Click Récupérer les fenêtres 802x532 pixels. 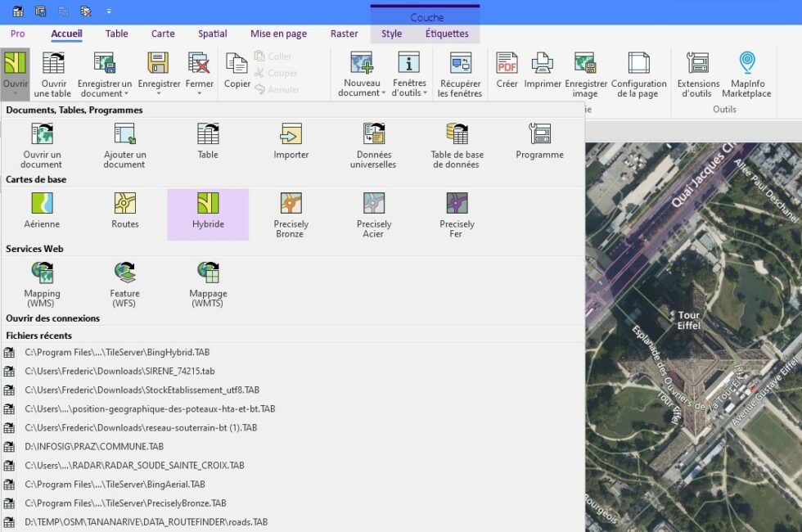coord(459,73)
